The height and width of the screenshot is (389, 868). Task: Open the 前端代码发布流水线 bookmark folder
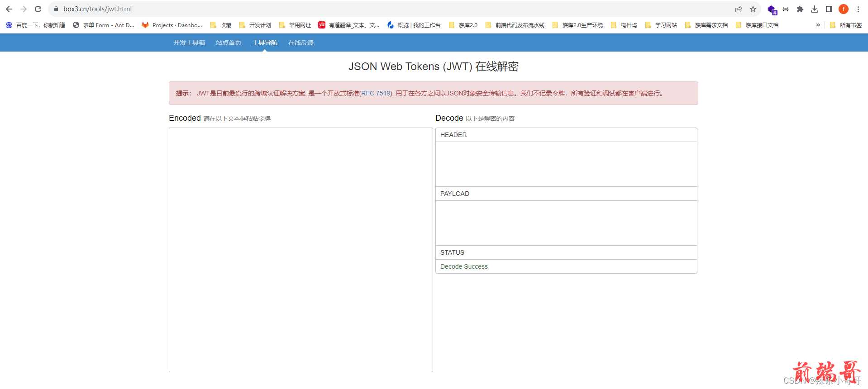(515, 25)
